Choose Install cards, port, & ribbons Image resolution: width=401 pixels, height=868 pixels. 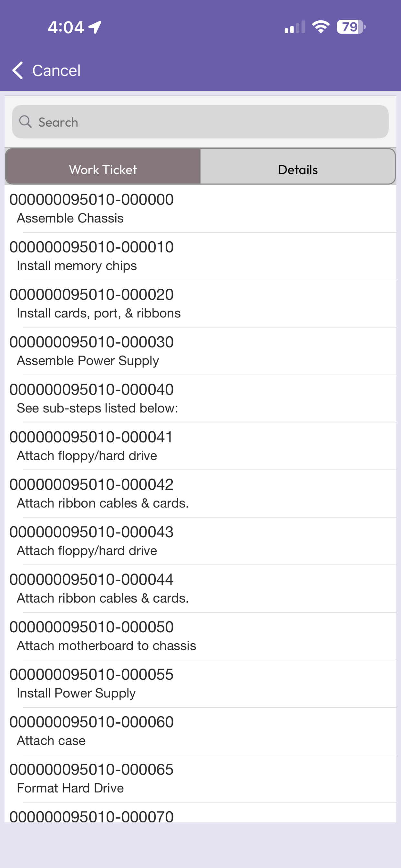[x=200, y=304]
